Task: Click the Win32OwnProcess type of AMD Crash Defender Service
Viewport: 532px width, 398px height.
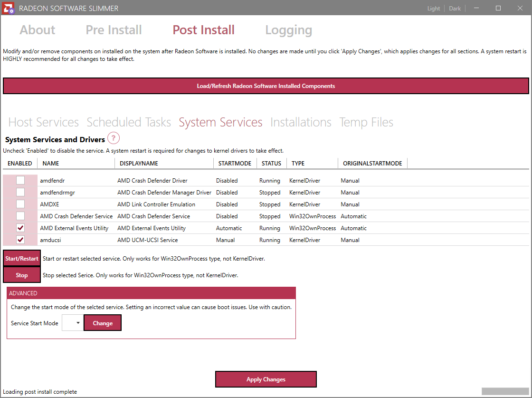Action: 313,216
